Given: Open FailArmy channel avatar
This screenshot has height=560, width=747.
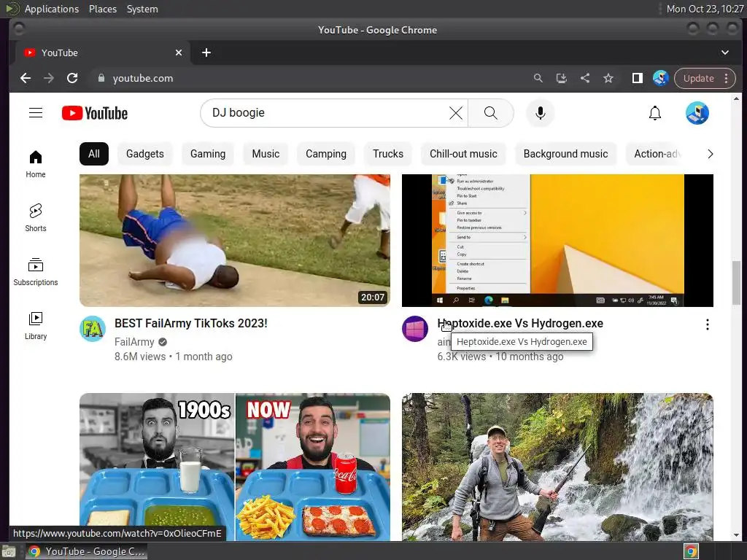Looking at the screenshot, I should click(93, 329).
